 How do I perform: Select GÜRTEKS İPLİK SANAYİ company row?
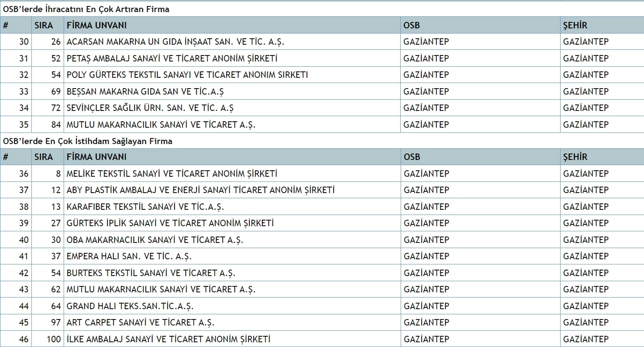point(170,223)
